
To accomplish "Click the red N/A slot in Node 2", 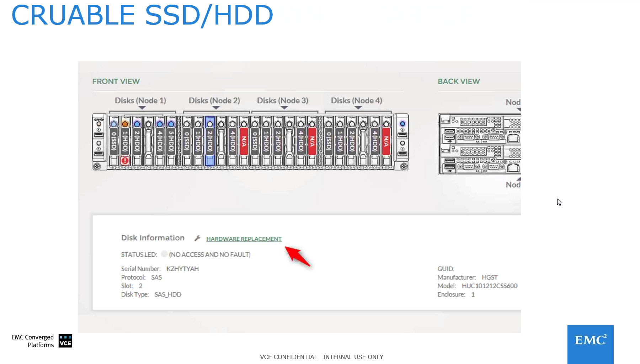I will (244, 141).
